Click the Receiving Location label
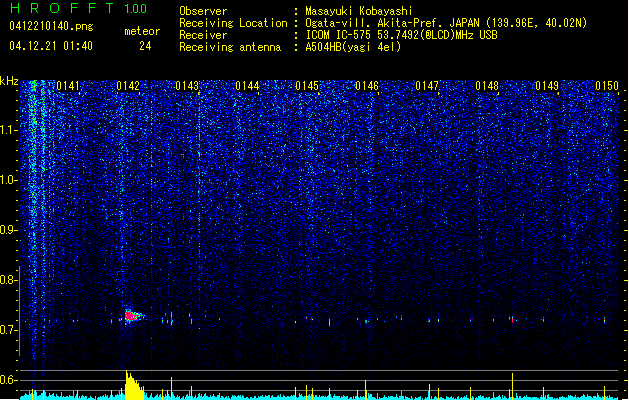 [233, 23]
